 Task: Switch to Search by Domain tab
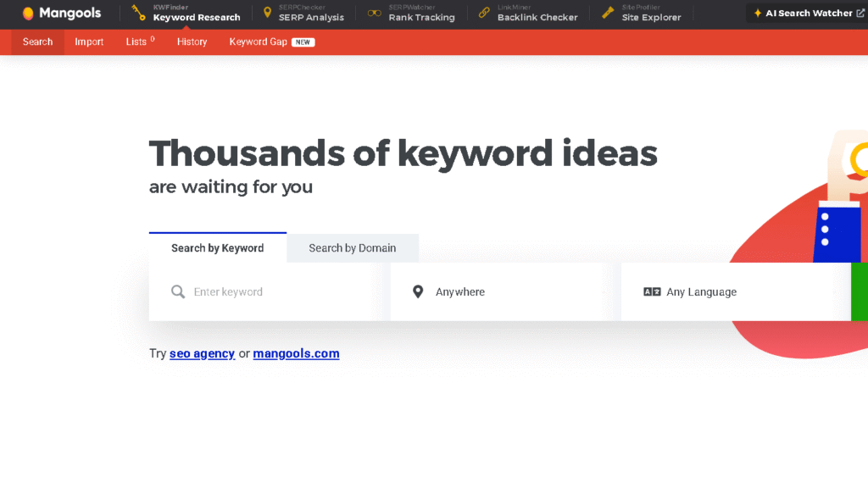click(352, 248)
